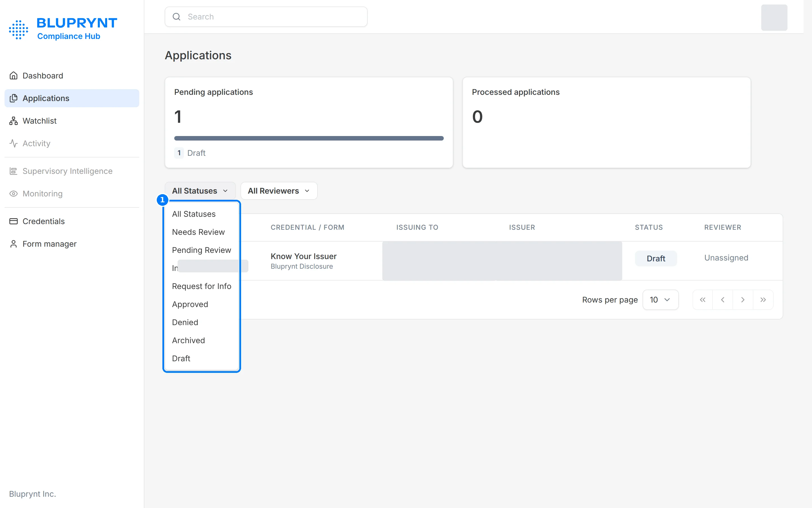This screenshot has height=508, width=812.
Task: Click the Monitoring eye icon
Action: click(14, 194)
